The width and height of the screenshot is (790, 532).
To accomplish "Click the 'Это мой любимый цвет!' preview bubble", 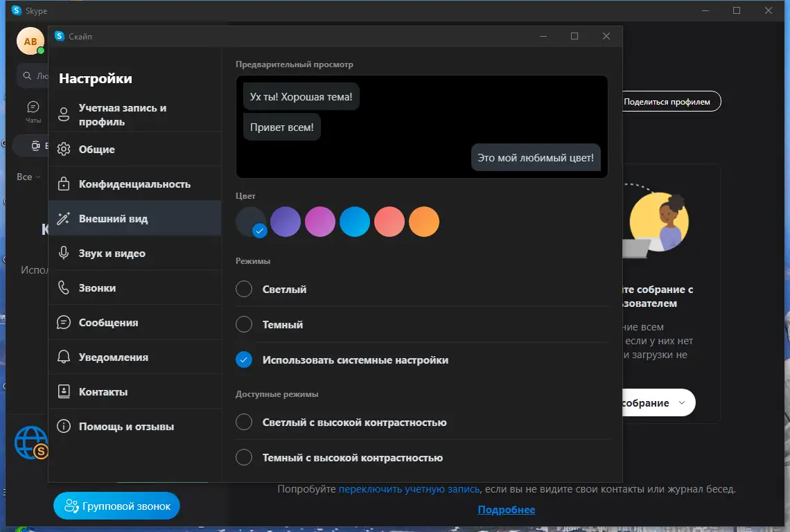I will (536, 158).
